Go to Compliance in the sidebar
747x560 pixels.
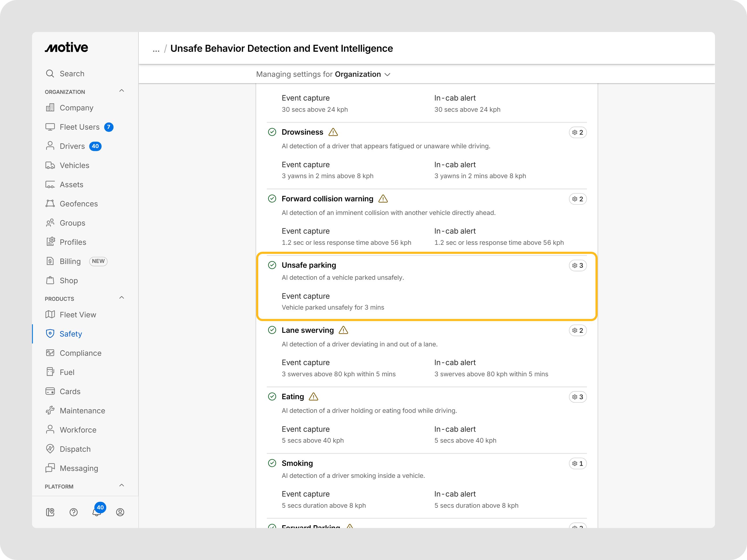(80, 353)
